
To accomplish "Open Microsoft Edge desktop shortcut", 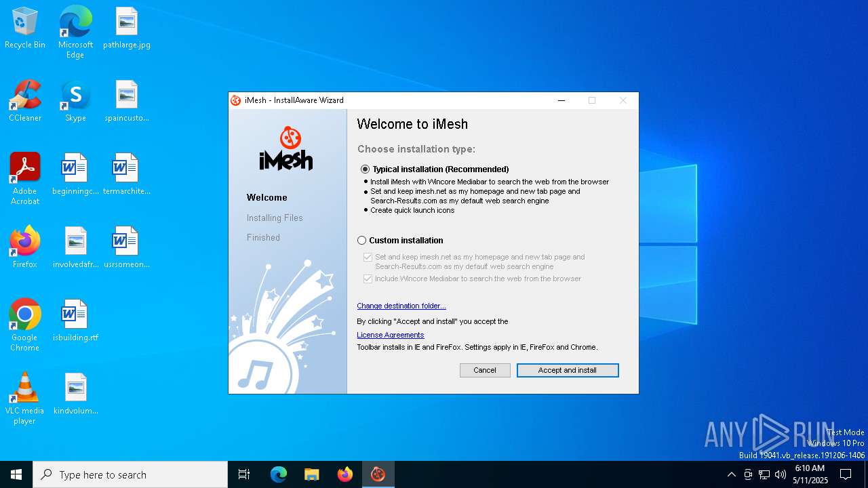I will (x=75, y=32).
